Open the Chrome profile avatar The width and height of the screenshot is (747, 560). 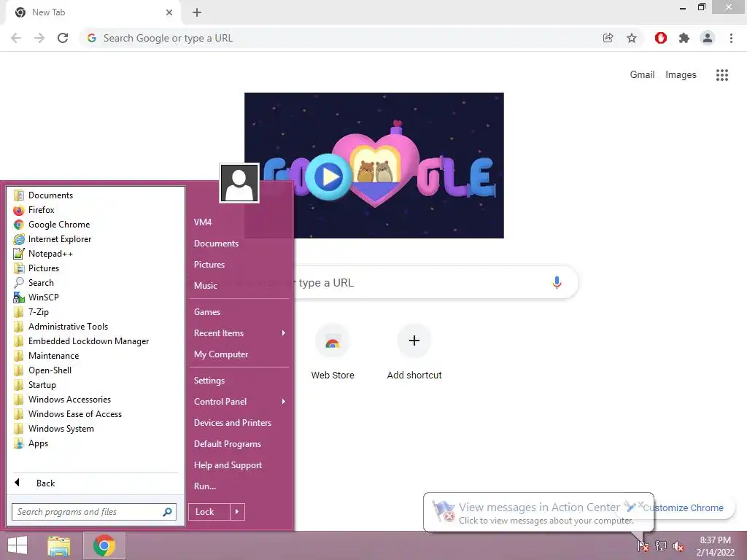pos(708,38)
